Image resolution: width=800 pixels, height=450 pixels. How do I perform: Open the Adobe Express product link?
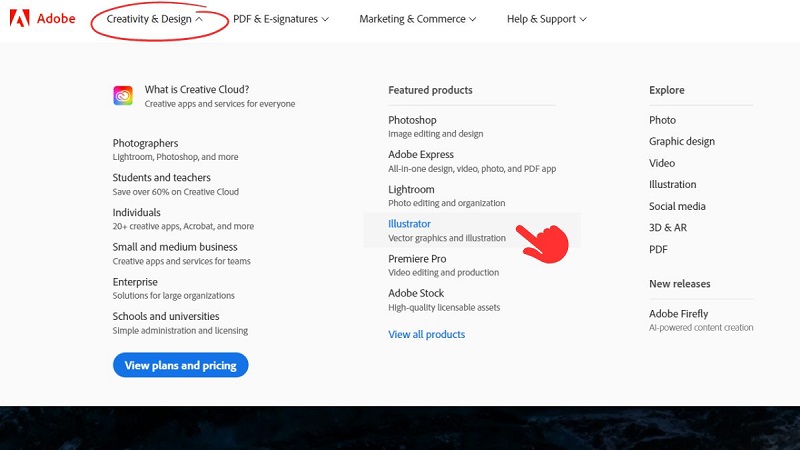(421, 155)
